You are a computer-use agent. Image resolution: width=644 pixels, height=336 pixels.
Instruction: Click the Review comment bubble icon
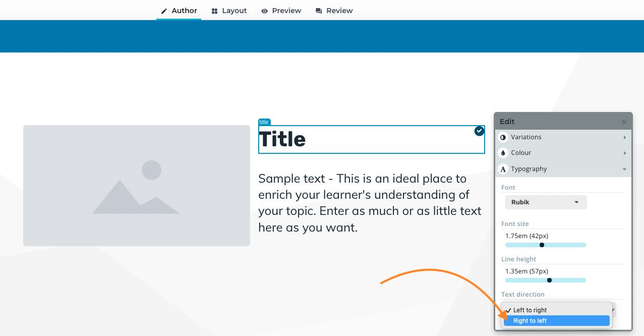[x=319, y=11]
